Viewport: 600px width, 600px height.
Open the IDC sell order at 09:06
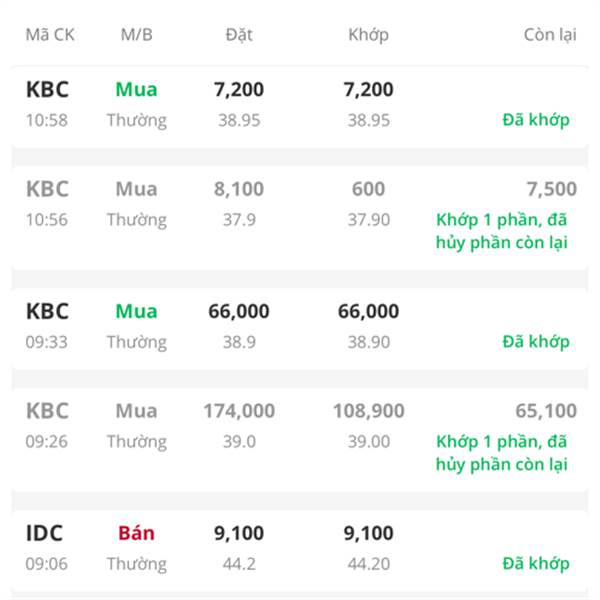[300, 551]
